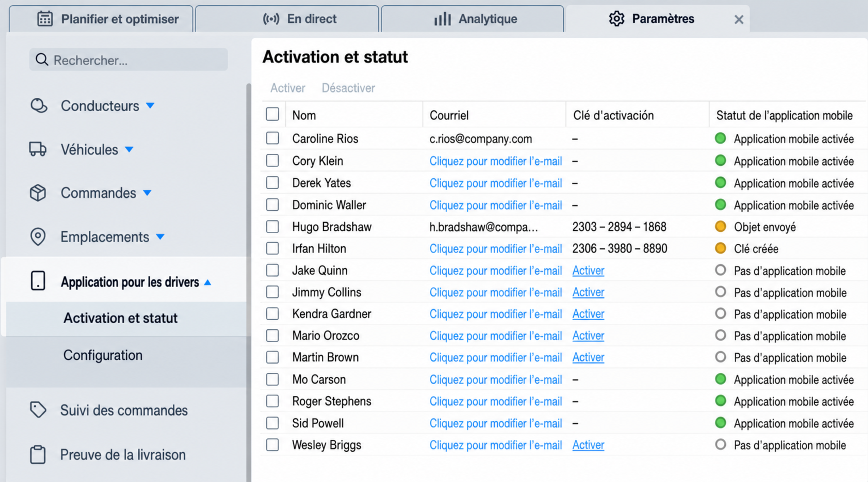Tick the checkbox next to Irfan Hilton
The width and height of the screenshot is (868, 482).
[x=272, y=249]
